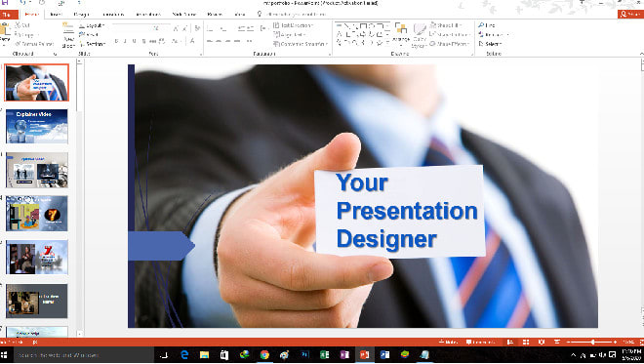Click Convert to SmartArt
This screenshot has height=364, width=644.
pos(301,44)
